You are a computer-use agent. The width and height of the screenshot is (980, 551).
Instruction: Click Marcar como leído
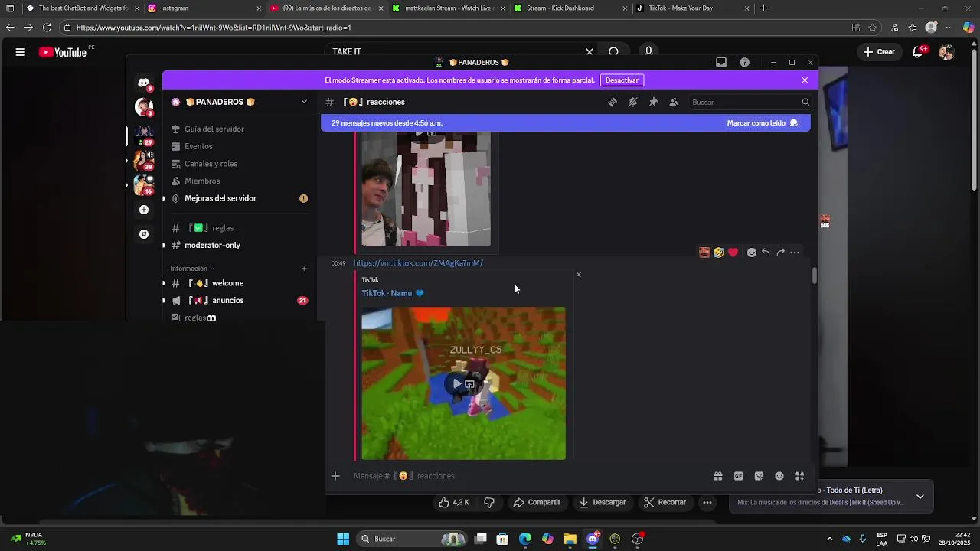click(762, 123)
